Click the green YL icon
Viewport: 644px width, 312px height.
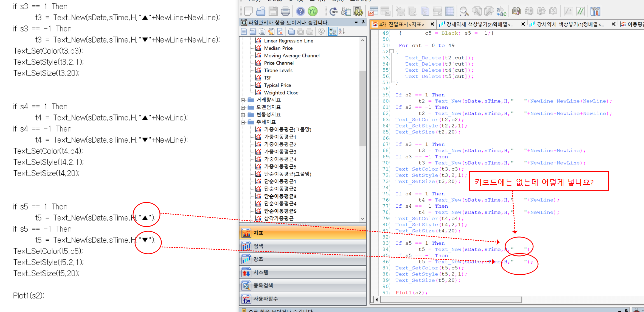[x=313, y=11]
